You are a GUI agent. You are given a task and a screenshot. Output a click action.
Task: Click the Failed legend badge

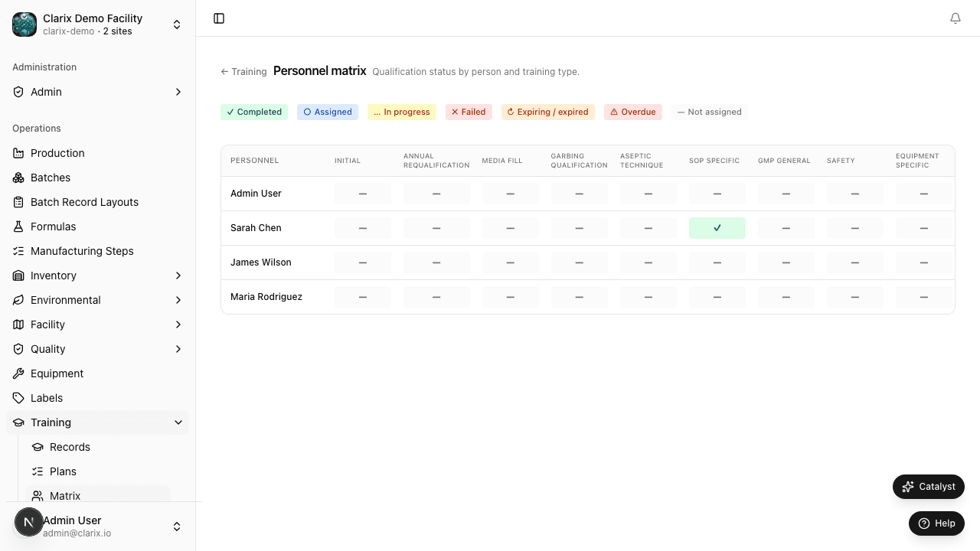[469, 112]
